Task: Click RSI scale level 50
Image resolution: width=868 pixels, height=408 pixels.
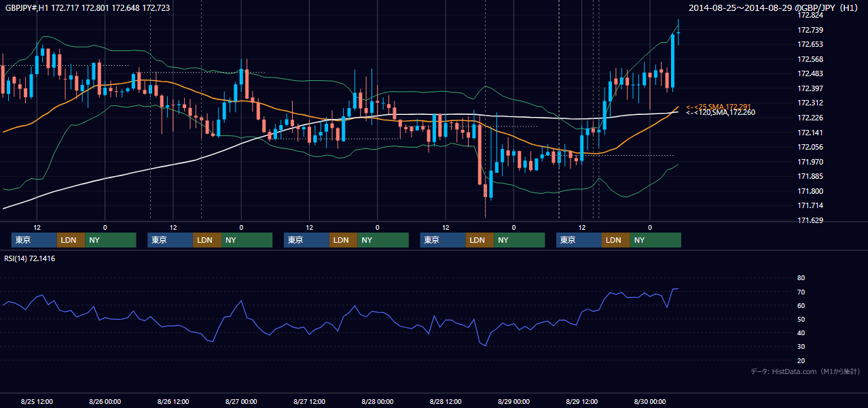Action: point(801,319)
